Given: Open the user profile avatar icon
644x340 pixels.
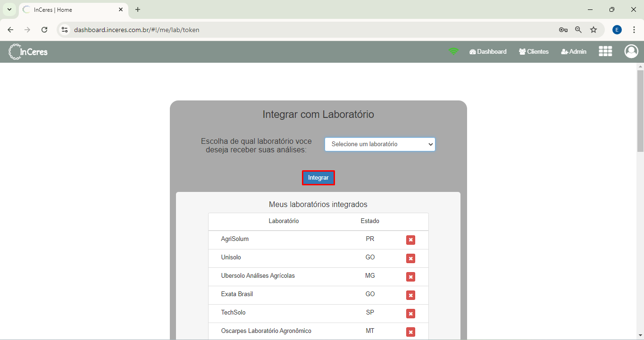Looking at the screenshot, I should click(631, 51).
